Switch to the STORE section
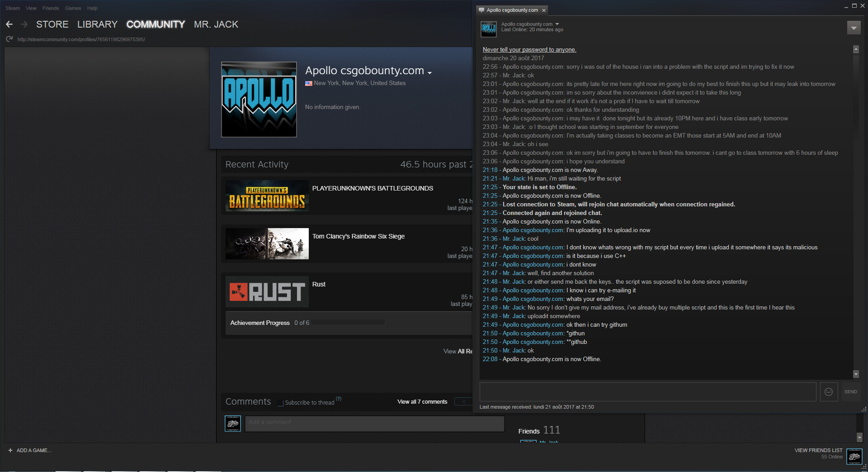 52,24
